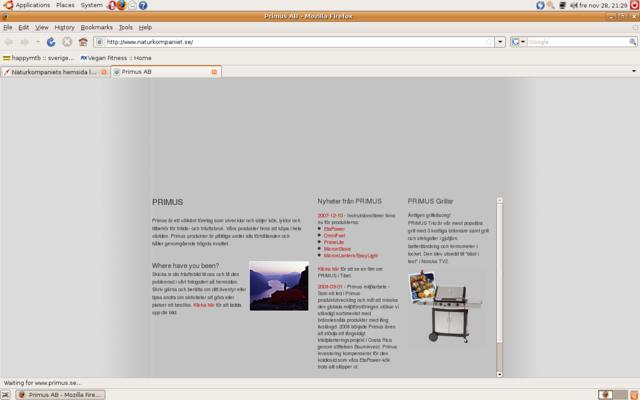This screenshot has height=400, width=640.
Task: Click the Nyheter från PRIMUS heading
Action: click(349, 201)
